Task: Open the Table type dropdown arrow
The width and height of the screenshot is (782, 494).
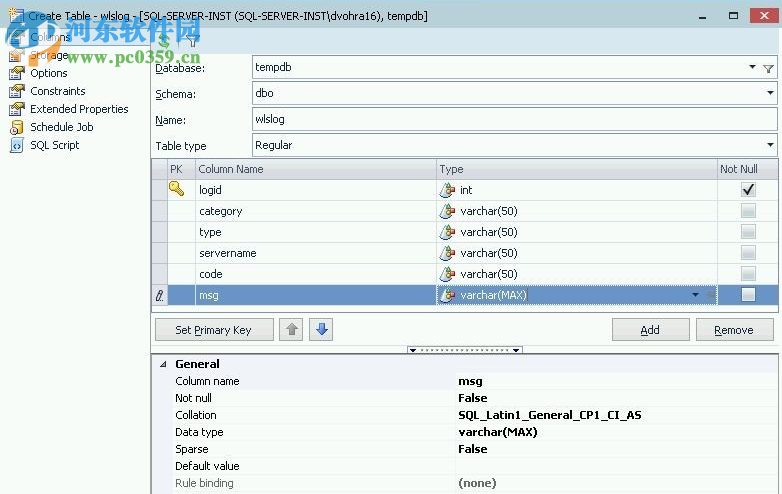Action: [770, 145]
